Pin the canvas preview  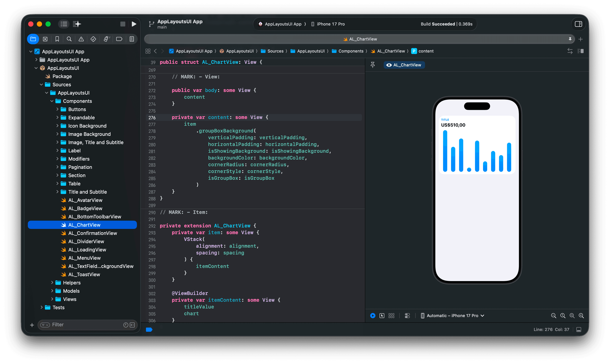coord(373,65)
